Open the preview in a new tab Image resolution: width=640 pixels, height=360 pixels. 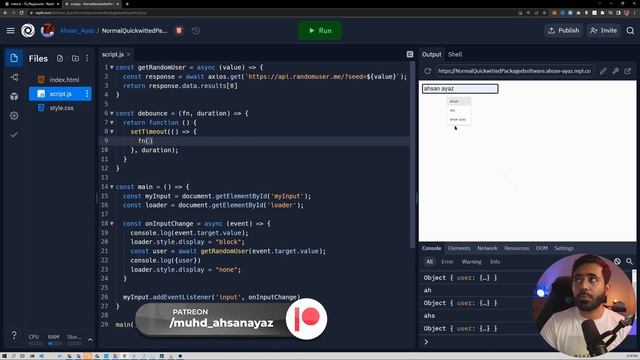[x=628, y=71]
